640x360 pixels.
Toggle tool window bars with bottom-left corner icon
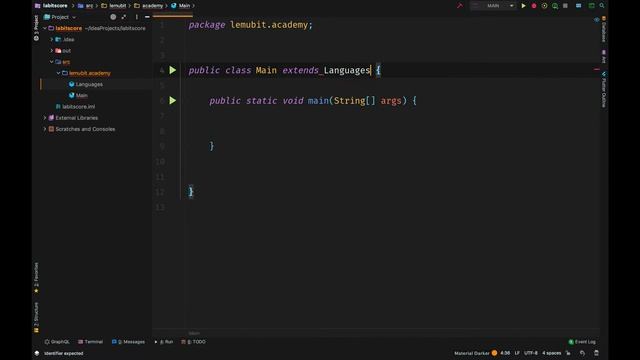tap(37, 353)
